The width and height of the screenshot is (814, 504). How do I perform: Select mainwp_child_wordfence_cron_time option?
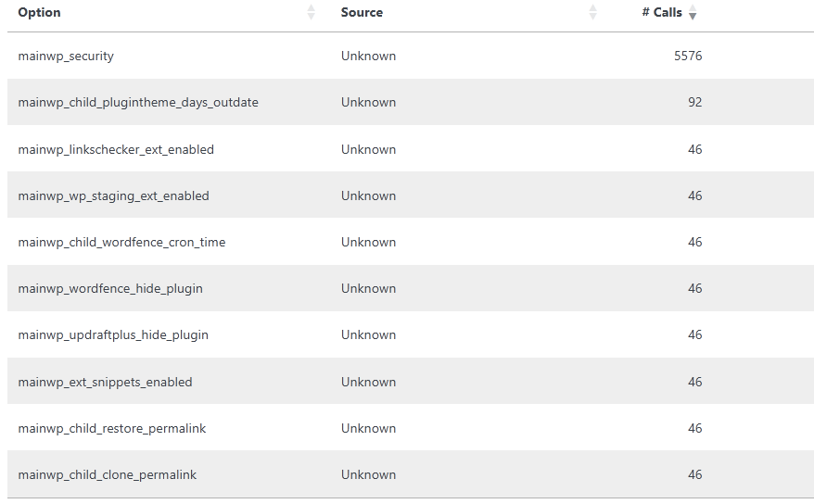point(121,242)
